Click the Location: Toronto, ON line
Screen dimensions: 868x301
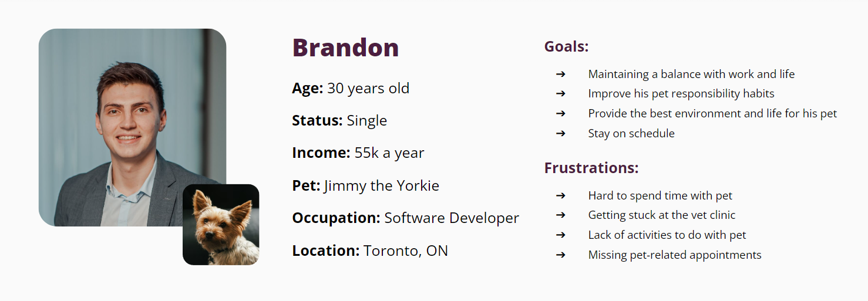(370, 251)
